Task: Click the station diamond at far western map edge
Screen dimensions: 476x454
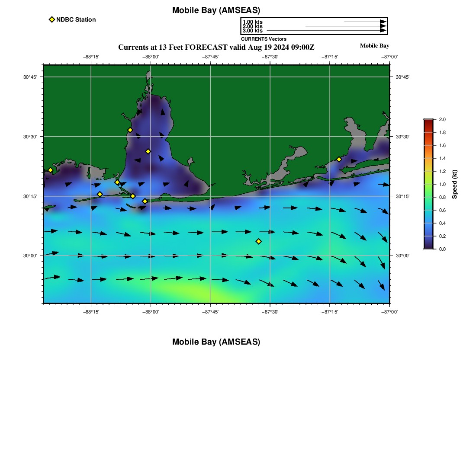Action: (x=50, y=170)
